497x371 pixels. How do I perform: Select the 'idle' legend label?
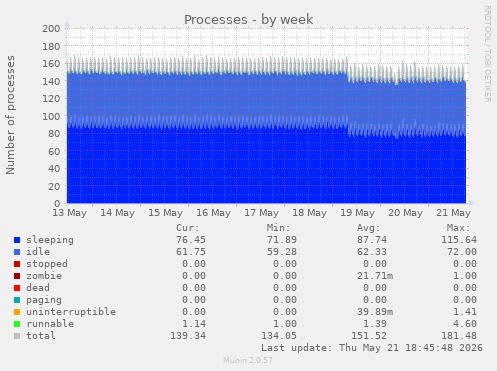(38, 252)
